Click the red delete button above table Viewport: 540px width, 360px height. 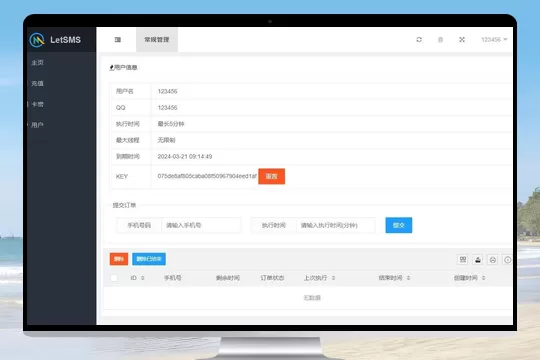(x=119, y=259)
